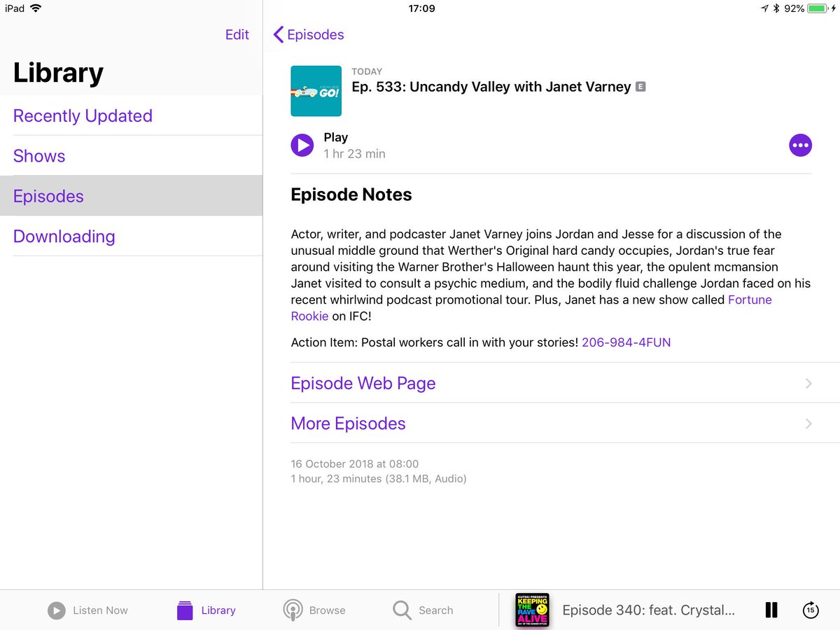Open the purple more-options ellipsis button
This screenshot has height=630, width=840.
[x=800, y=146]
